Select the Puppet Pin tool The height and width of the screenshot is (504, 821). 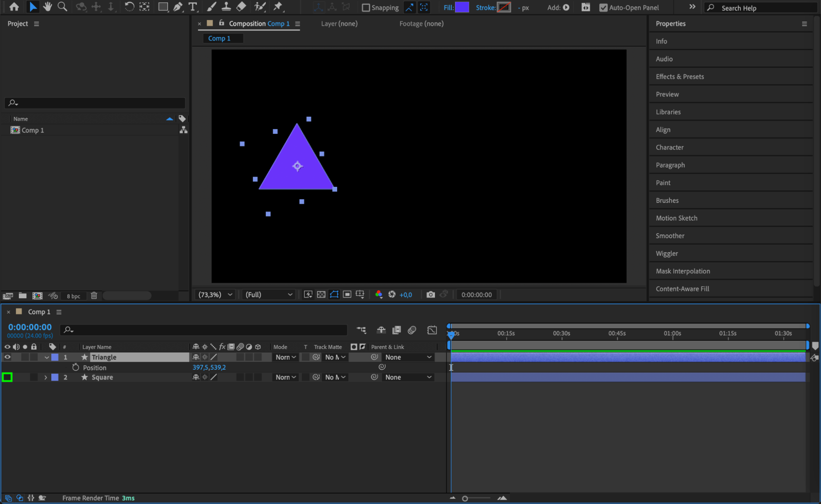coord(278,7)
